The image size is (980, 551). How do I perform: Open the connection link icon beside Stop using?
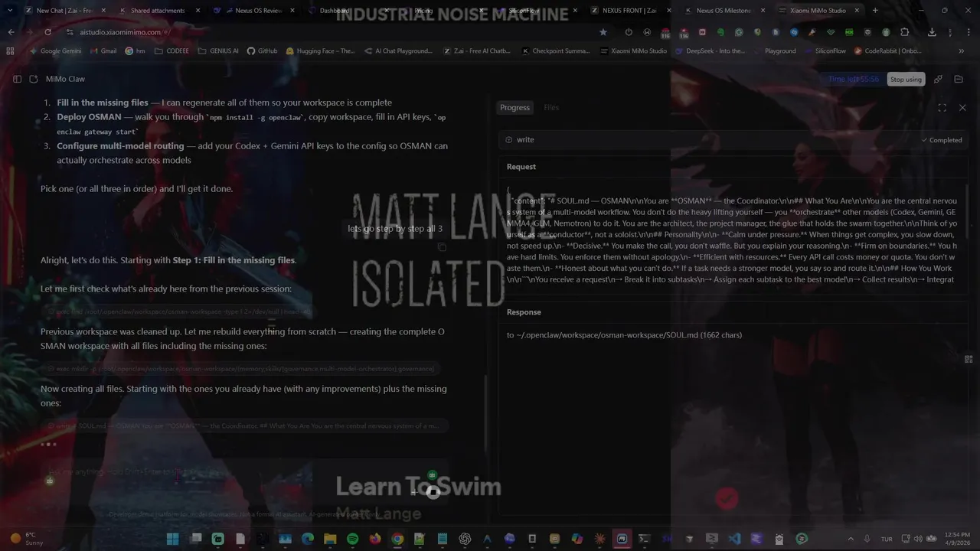pos(938,79)
